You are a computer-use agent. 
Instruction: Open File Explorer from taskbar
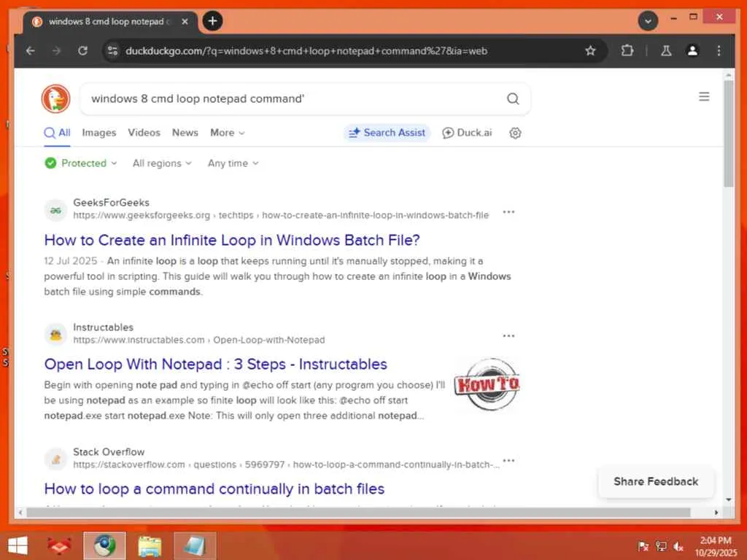(150, 545)
